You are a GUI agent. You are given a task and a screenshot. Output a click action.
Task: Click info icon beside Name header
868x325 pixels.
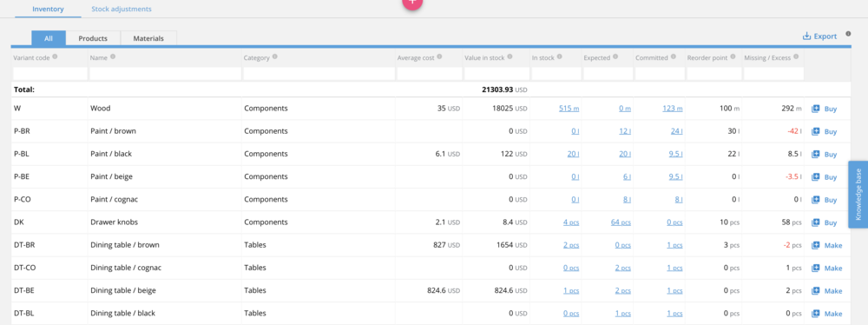[113, 56]
